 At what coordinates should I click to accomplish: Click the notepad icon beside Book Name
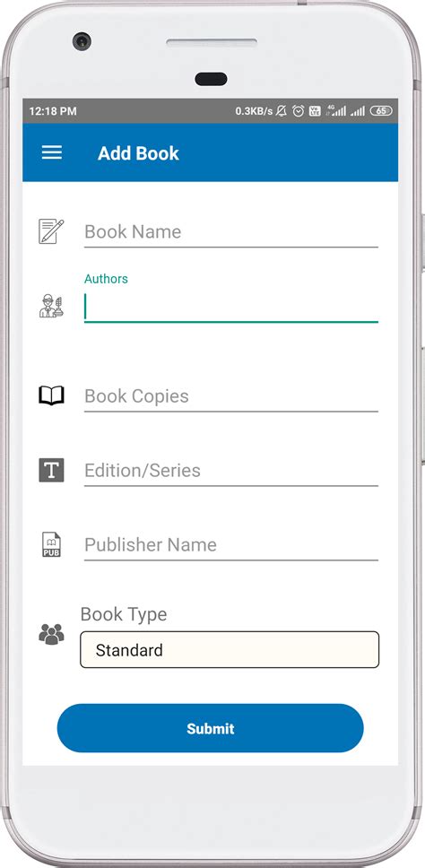(51, 231)
